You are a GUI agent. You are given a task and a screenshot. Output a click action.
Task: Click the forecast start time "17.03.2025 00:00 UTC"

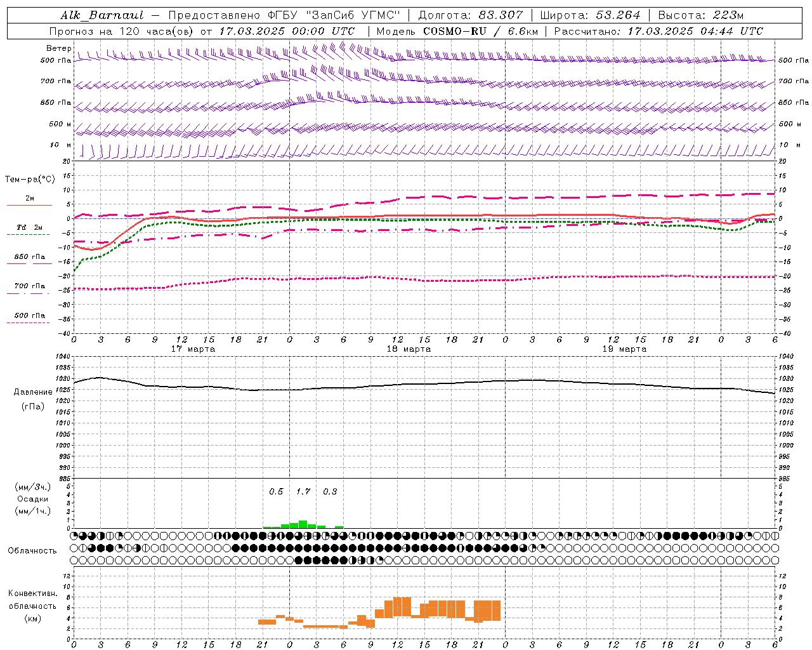click(x=287, y=31)
